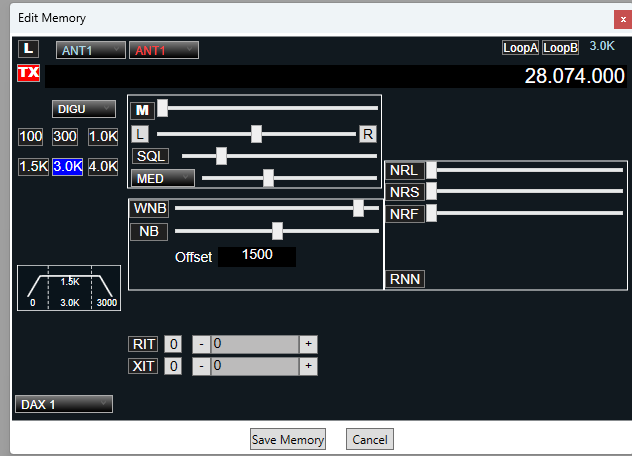Screen dimensions: 632x456
Task: Toggle the XIT button
Action: [143, 366]
